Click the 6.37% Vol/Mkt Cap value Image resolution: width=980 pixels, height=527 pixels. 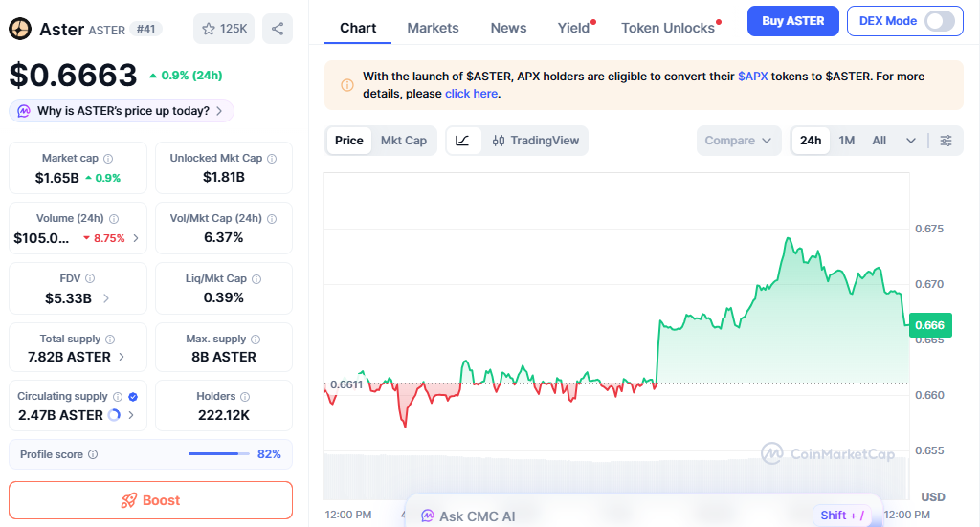[x=224, y=237]
